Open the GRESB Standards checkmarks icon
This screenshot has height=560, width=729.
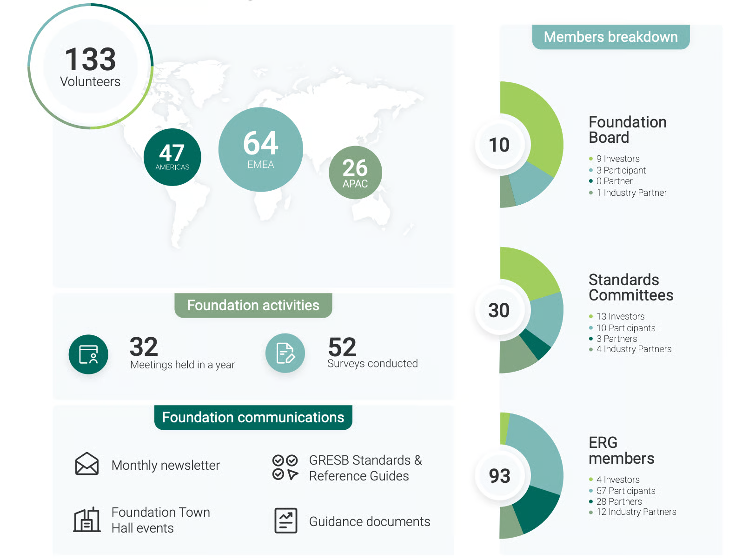[285, 467]
